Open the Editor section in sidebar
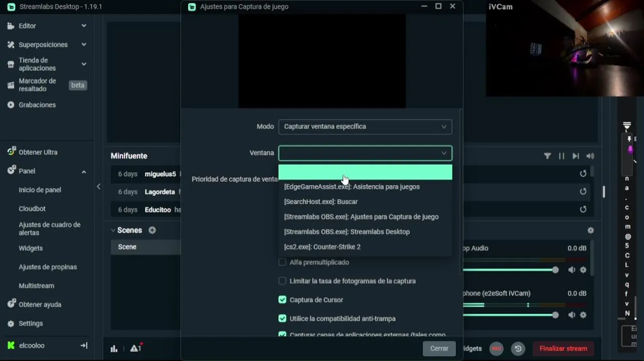The width and height of the screenshot is (644, 361). (27, 26)
